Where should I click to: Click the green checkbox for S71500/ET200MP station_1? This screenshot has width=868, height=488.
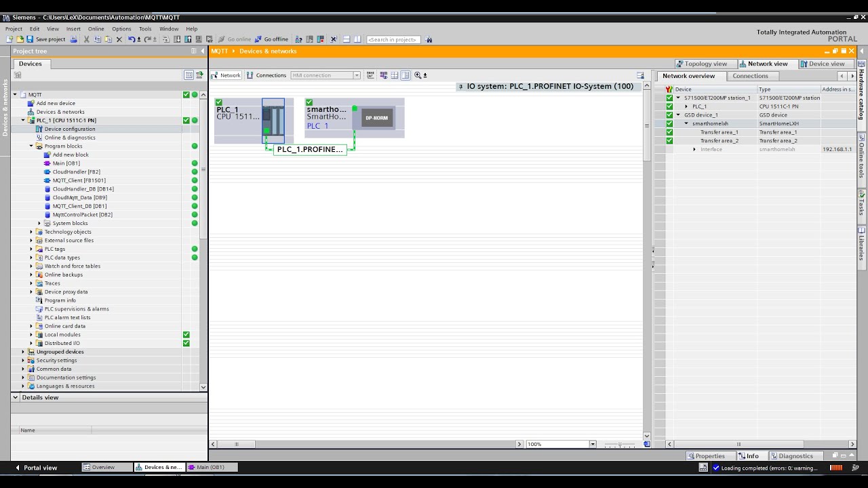pos(669,98)
